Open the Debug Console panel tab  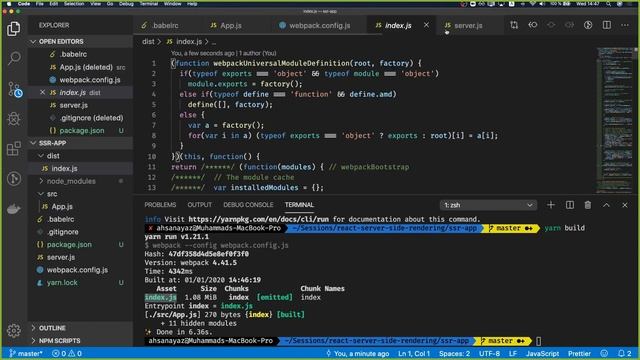click(x=248, y=205)
